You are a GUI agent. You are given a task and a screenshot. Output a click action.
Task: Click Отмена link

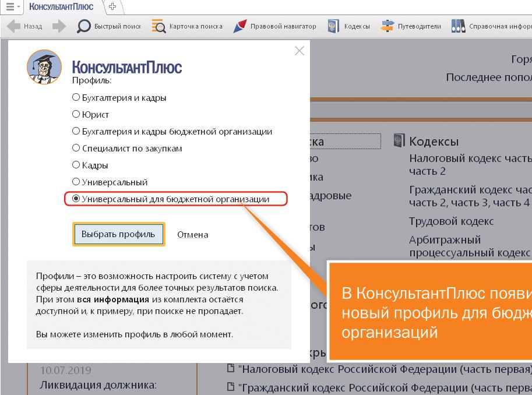193,234
